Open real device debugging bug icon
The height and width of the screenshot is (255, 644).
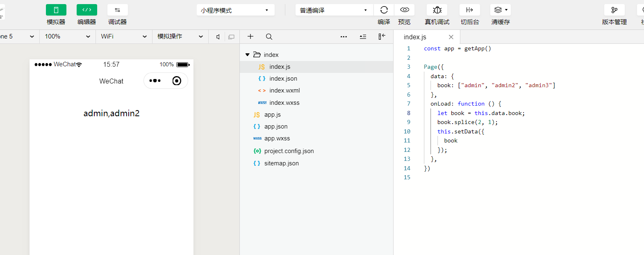point(437,10)
